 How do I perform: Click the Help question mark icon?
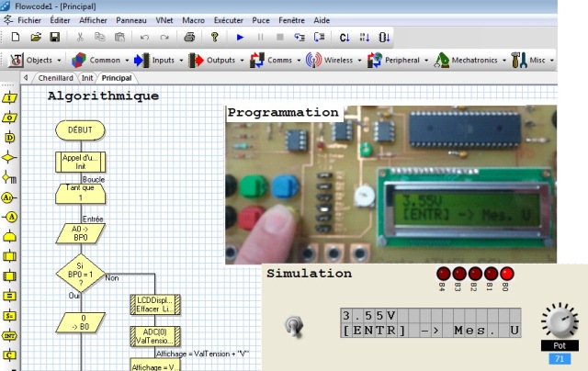[214, 38]
